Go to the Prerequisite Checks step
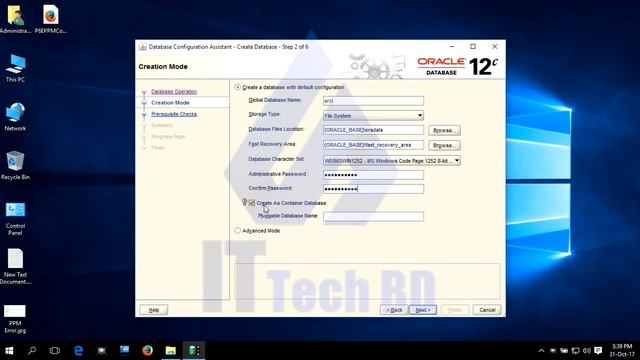This screenshot has height=360, width=640. tap(174, 114)
